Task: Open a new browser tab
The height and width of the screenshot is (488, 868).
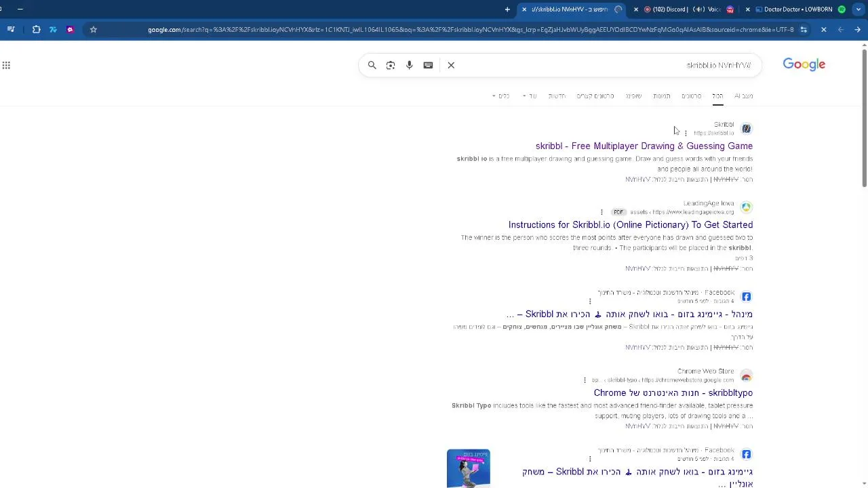Action: [507, 9]
